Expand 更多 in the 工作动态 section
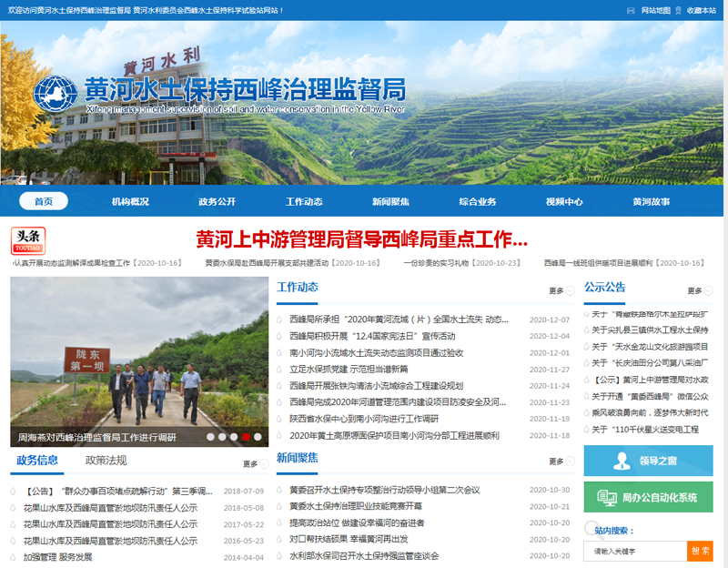 click(559, 290)
